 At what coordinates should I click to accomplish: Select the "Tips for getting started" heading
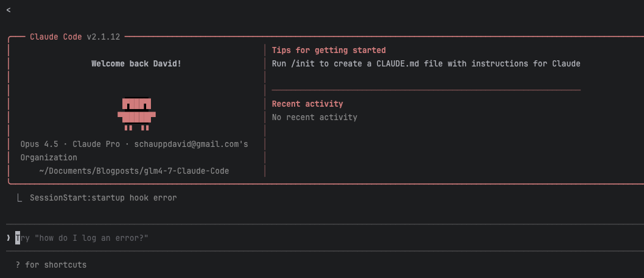(329, 50)
